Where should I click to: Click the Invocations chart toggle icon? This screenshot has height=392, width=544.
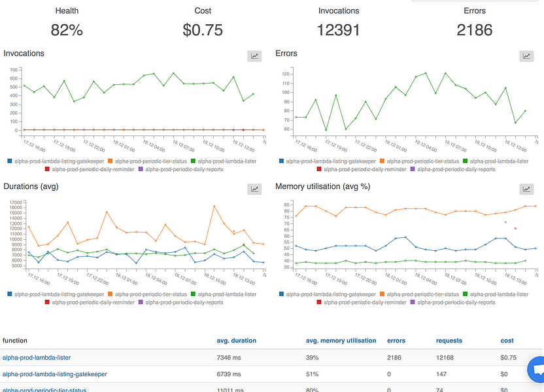pos(254,56)
